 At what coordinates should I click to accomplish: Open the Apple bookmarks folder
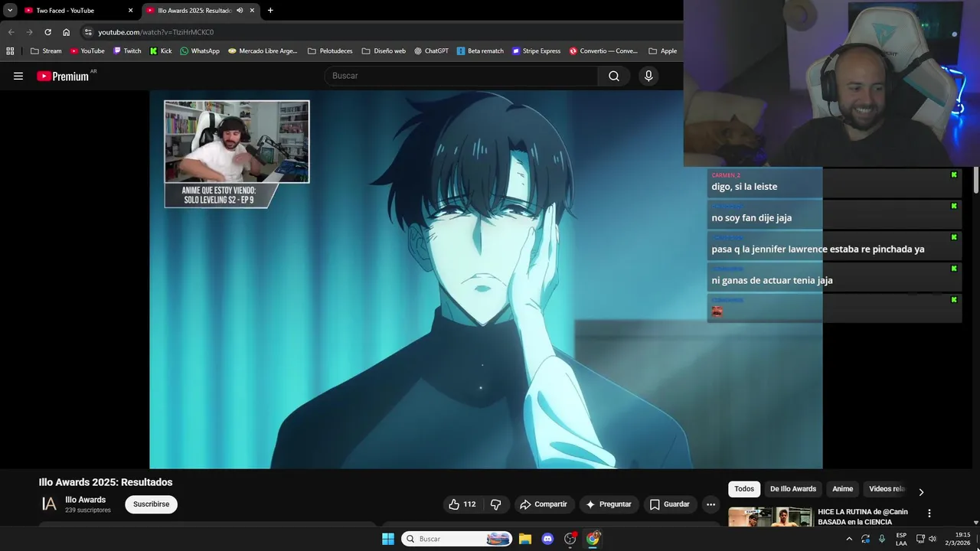663,51
